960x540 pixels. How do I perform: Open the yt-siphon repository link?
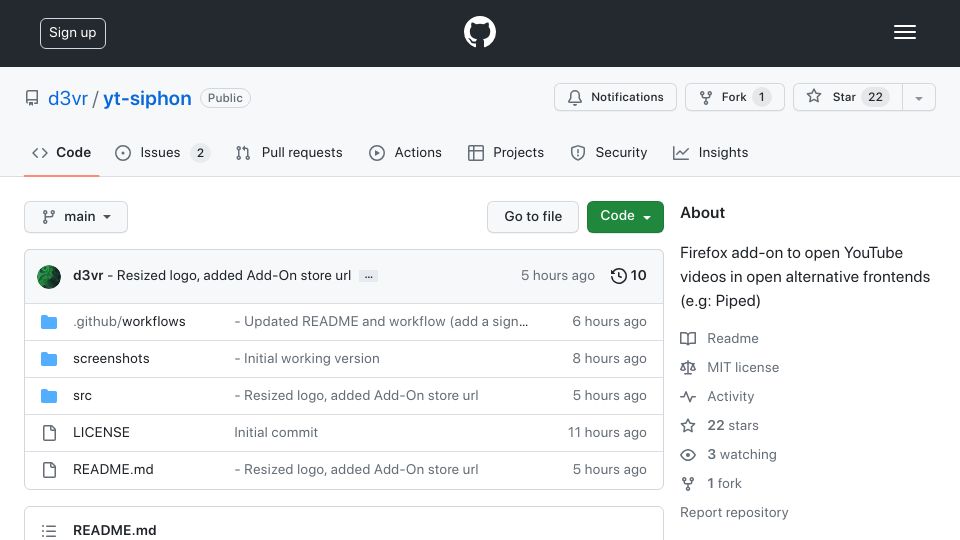tap(147, 98)
